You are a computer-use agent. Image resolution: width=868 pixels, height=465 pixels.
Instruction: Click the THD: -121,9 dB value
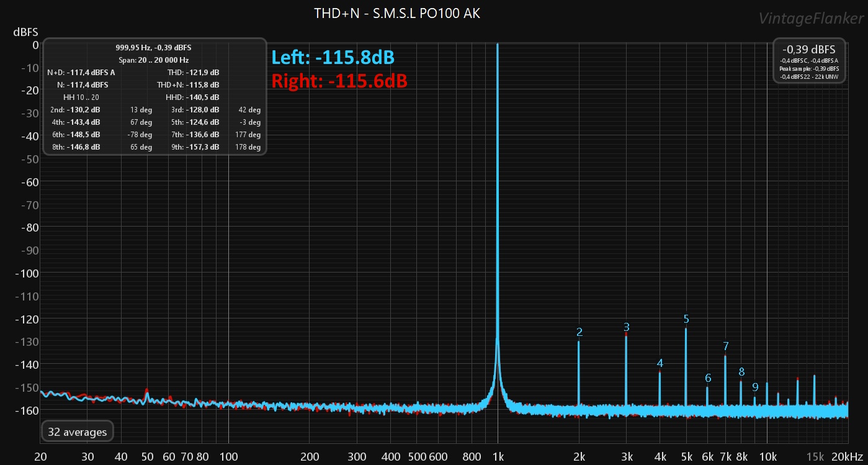193,73
